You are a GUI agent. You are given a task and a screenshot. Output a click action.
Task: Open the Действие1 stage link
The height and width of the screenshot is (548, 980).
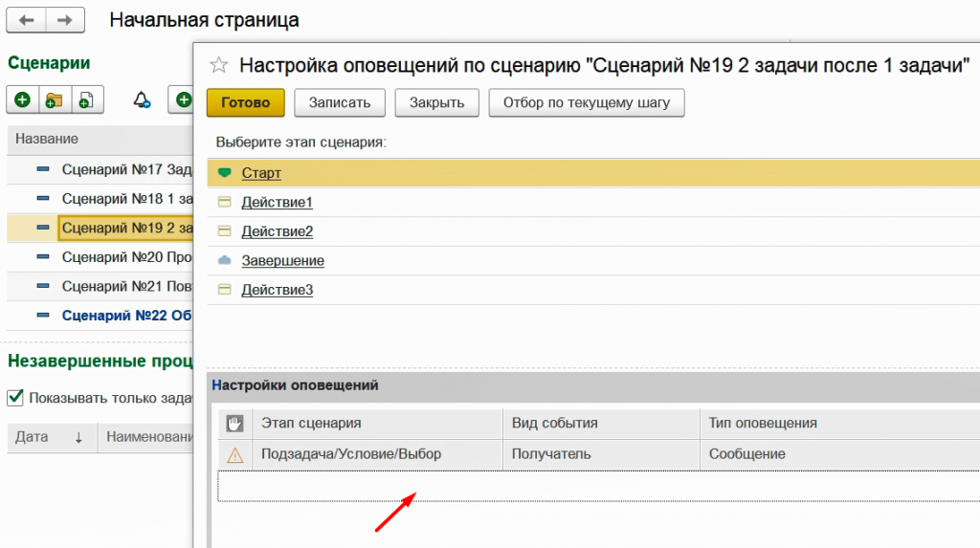pos(277,202)
